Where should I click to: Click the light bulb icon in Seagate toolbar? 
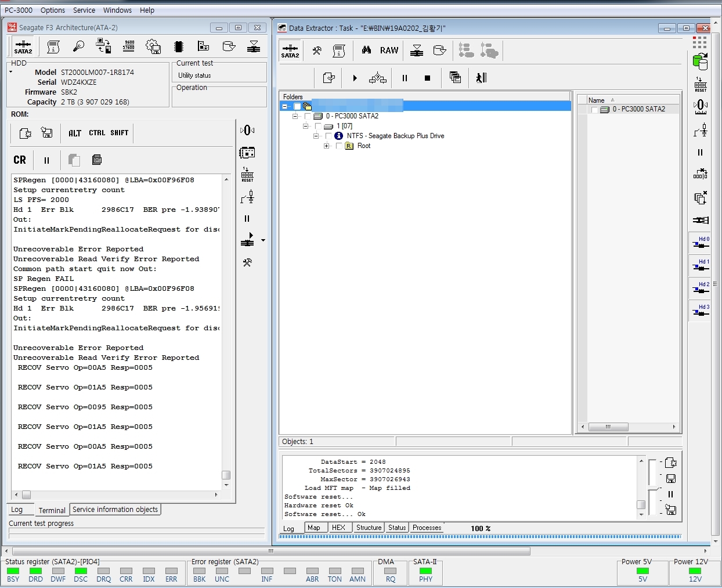[x=78, y=46]
